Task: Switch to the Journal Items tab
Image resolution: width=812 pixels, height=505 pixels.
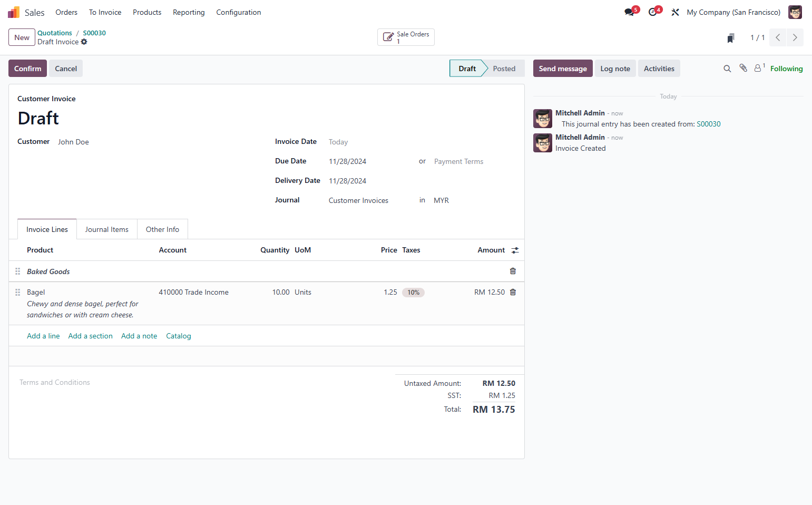Action: click(107, 229)
